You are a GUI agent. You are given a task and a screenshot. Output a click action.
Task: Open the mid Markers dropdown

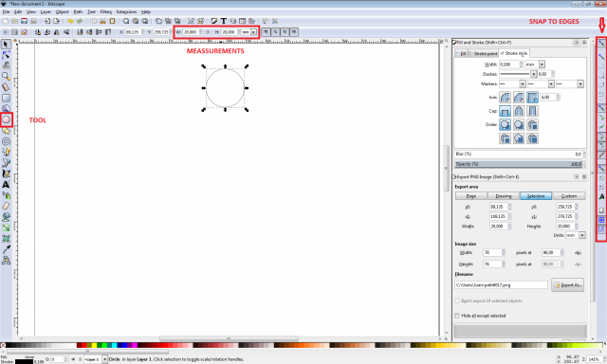tap(551, 84)
